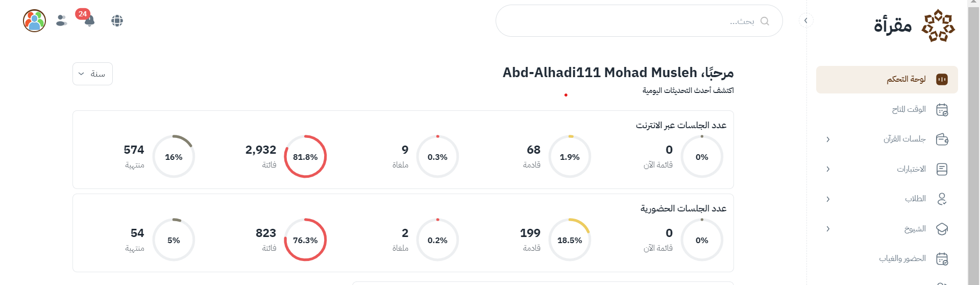Click the مقرأة logo

[913, 26]
